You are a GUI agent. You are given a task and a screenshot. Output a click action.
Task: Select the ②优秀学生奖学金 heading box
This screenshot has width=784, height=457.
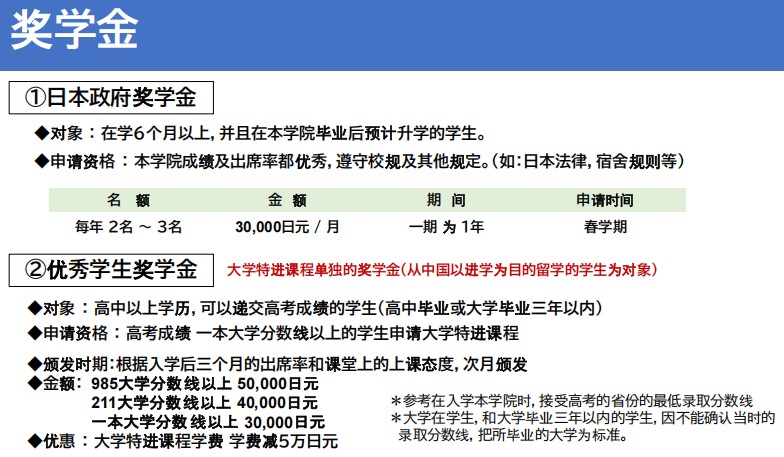(x=111, y=269)
